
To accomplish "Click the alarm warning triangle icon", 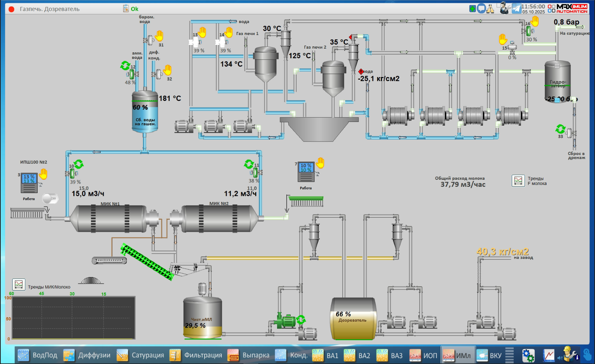I will tap(490, 8).
